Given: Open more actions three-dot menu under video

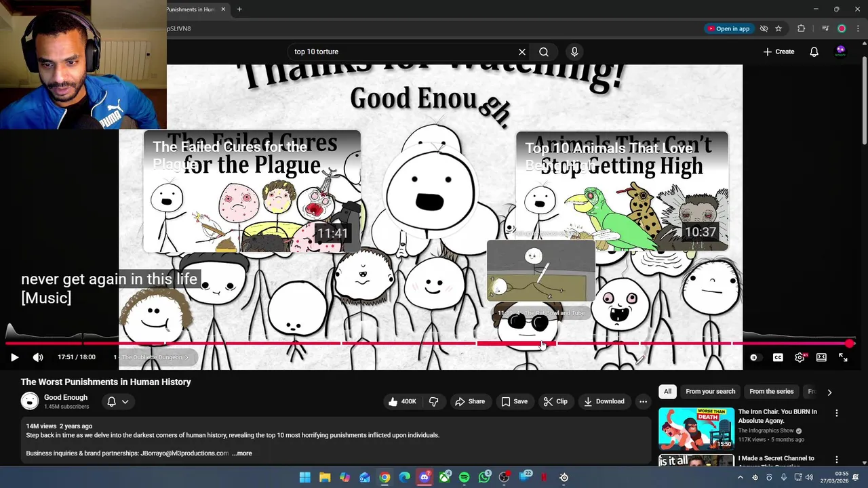Looking at the screenshot, I should tap(643, 401).
